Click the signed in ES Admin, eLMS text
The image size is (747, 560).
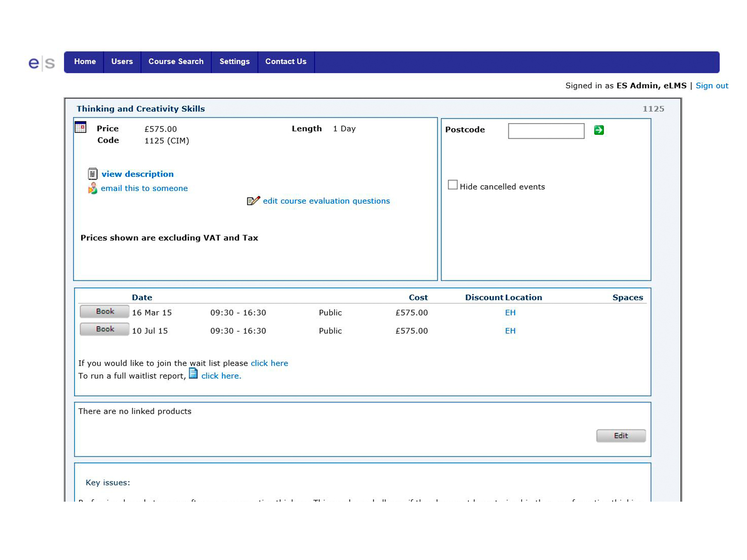[x=651, y=85]
